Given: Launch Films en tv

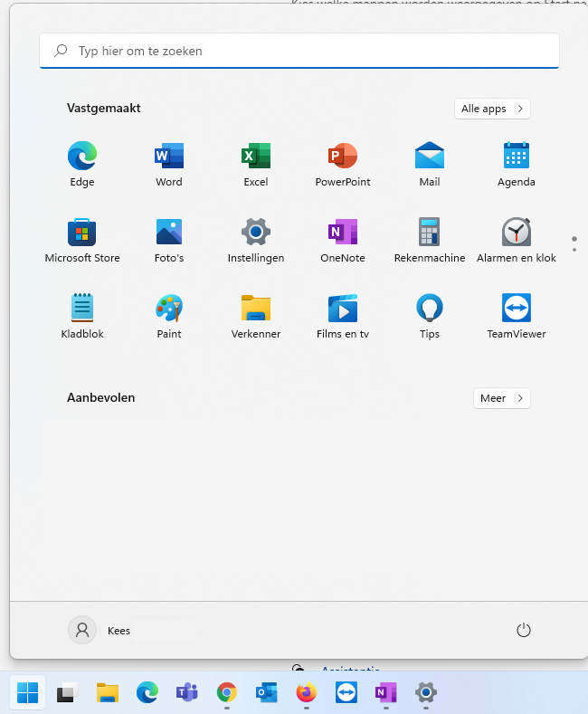Looking at the screenshot, I should (343, 316).
